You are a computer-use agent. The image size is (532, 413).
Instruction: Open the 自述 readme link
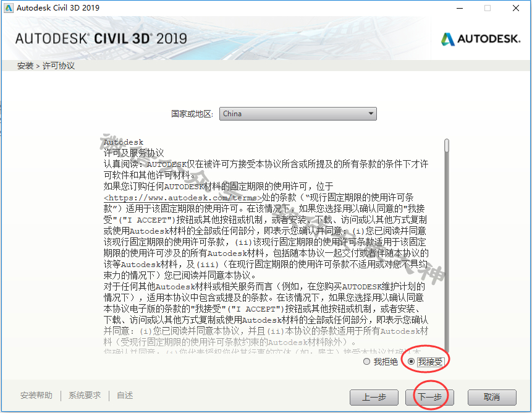click(125, 395)
